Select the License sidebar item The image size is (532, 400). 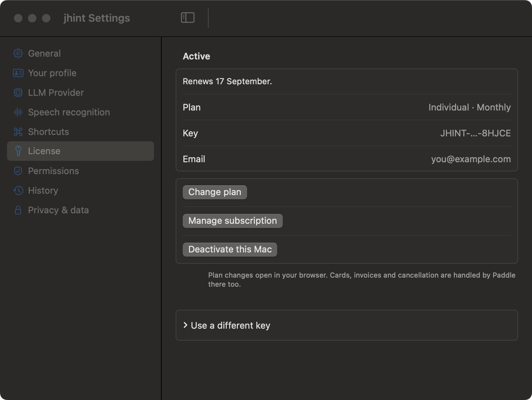click(80, 151)
